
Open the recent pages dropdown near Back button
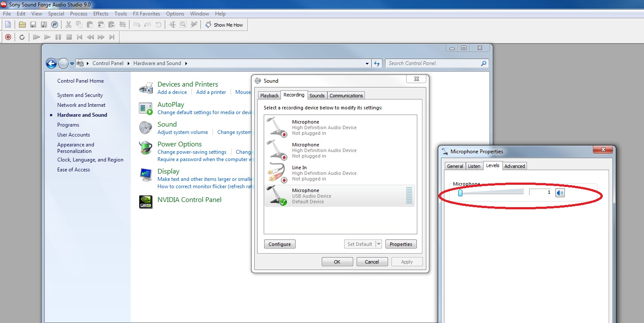[x=72, y=63]
